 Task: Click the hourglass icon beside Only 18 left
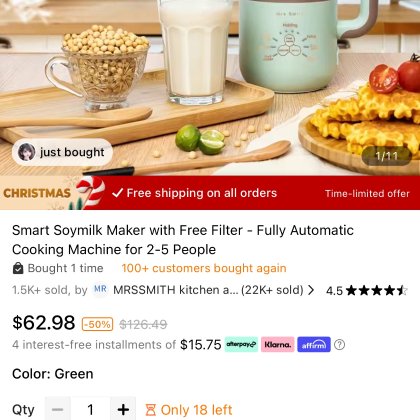151,410
